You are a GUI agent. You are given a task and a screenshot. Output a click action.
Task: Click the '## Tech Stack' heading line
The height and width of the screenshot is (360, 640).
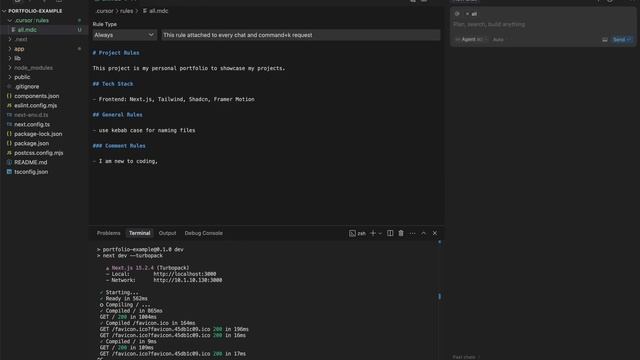coord(113,84)
